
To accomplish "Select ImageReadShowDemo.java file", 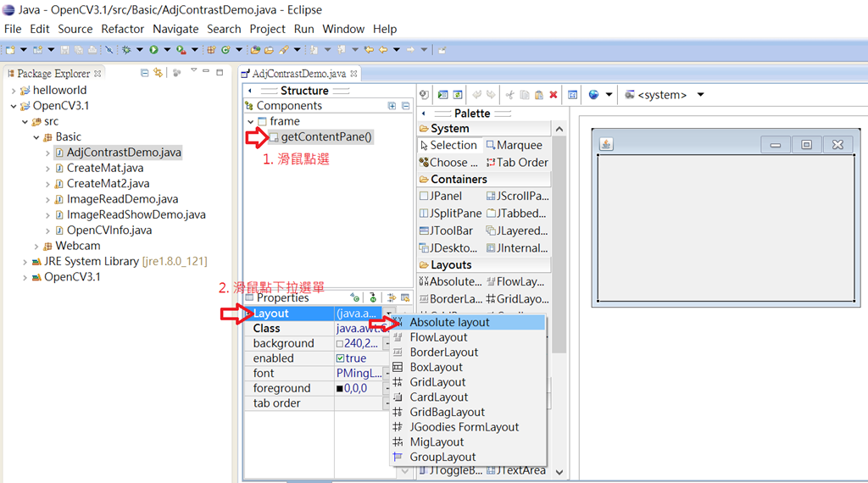I will point(136,214).
